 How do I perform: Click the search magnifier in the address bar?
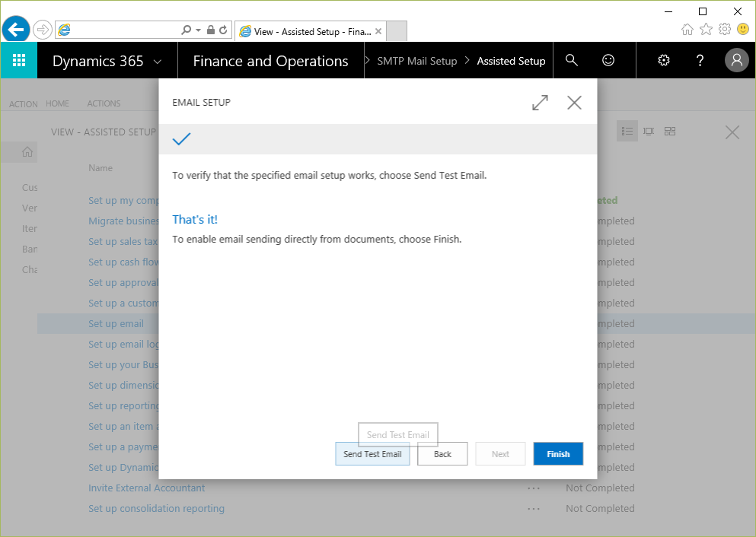click(186, 30)
